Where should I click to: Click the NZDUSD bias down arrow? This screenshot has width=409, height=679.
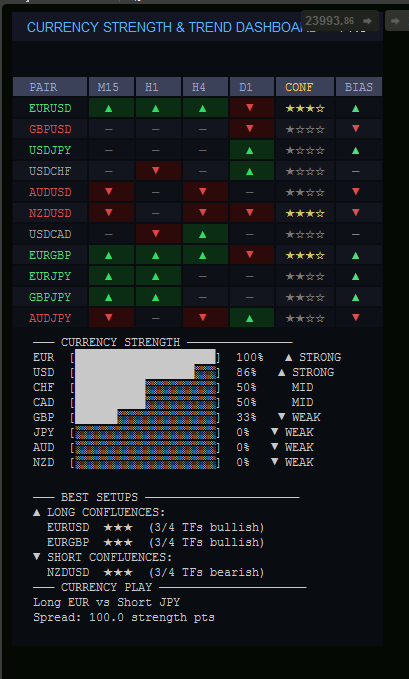tap(356, 213)
